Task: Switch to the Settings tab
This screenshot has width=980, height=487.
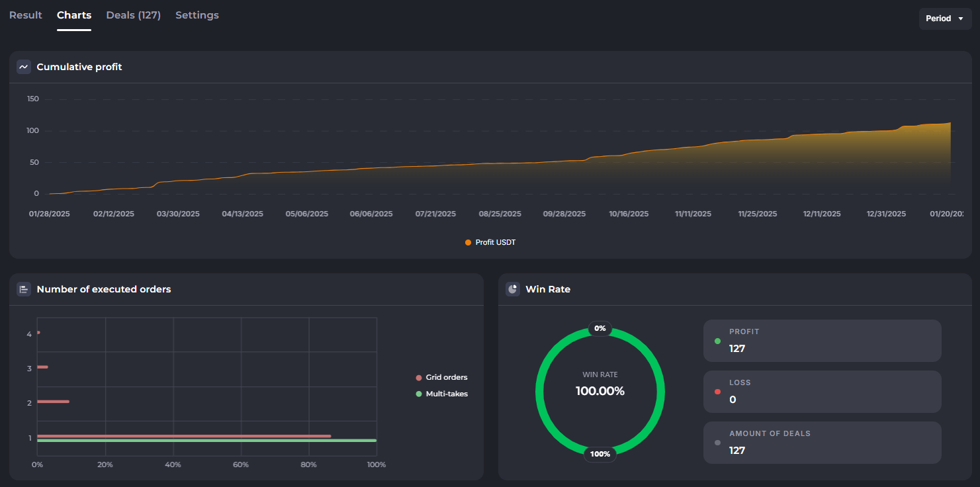Action: pos(197,15)
